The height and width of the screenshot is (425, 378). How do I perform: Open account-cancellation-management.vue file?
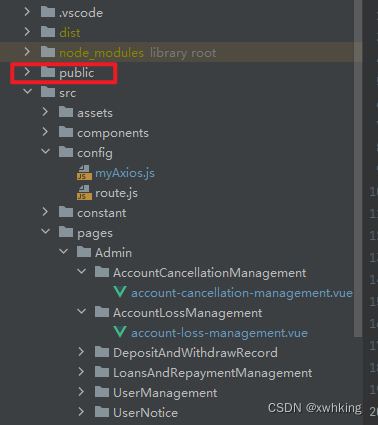(x=242, y=293)
